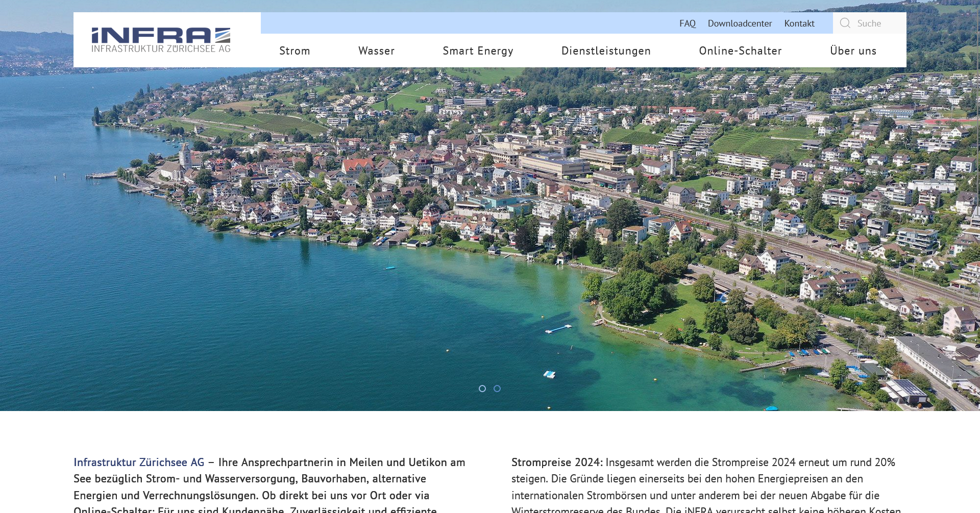Viewport: 980px width, 513px height.
Task: Go to the Downloadcenter
Action: pos(740,23)
